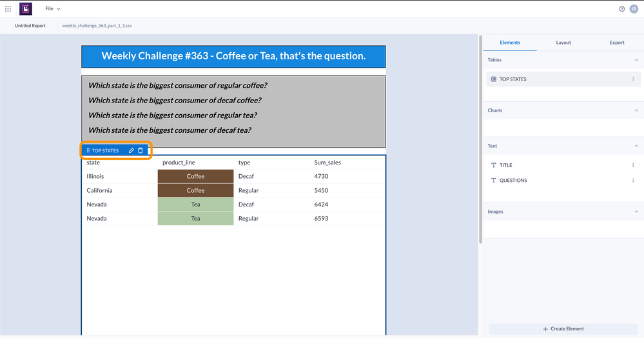Select the Untitled Report tab
The height and width of the screenshot is (338, 644).
(30, 26)
